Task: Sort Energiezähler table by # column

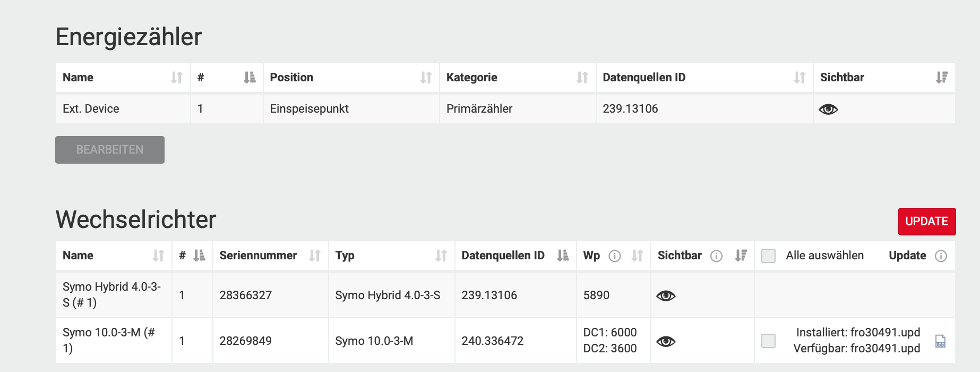Action: tap(250, 78)
